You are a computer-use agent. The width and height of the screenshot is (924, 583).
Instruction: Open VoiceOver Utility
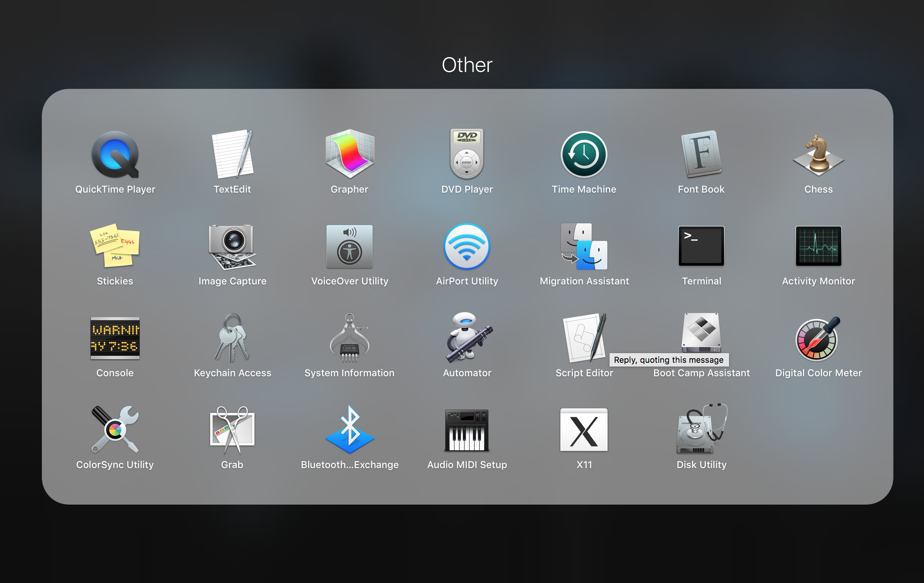coord(350,247)
